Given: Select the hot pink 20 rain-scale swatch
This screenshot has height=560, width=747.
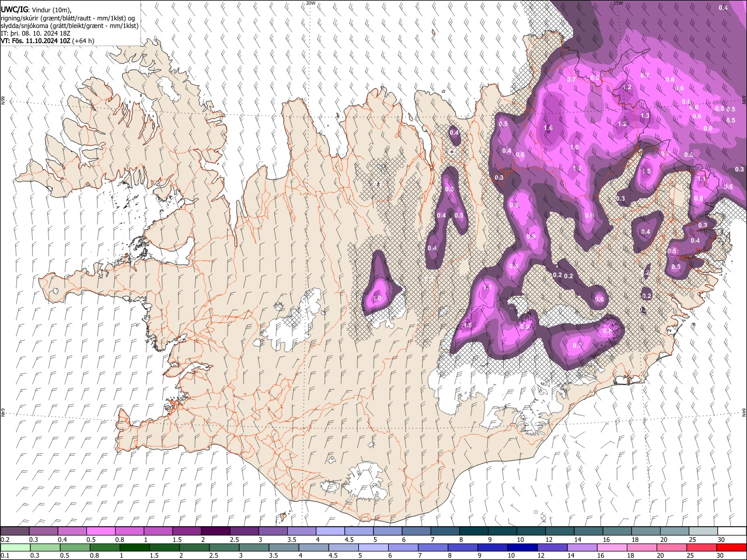Looking at the screenshot, I should [672, 548].
